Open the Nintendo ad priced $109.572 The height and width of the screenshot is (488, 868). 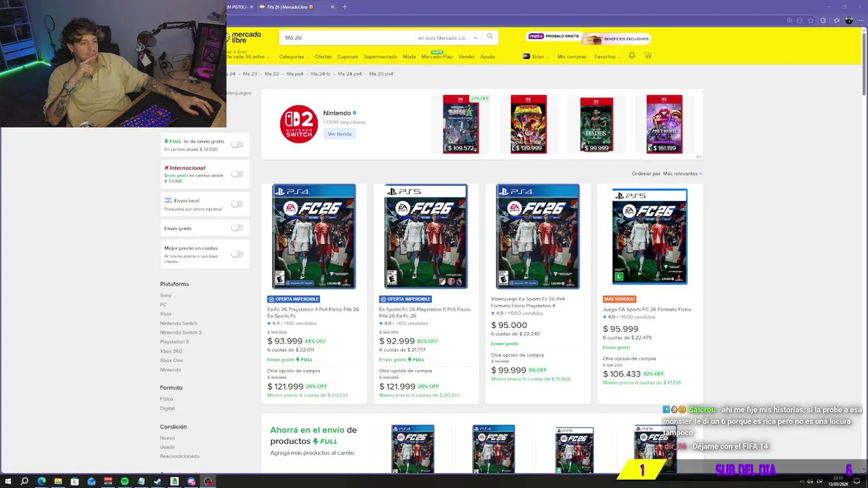point(461,124)
